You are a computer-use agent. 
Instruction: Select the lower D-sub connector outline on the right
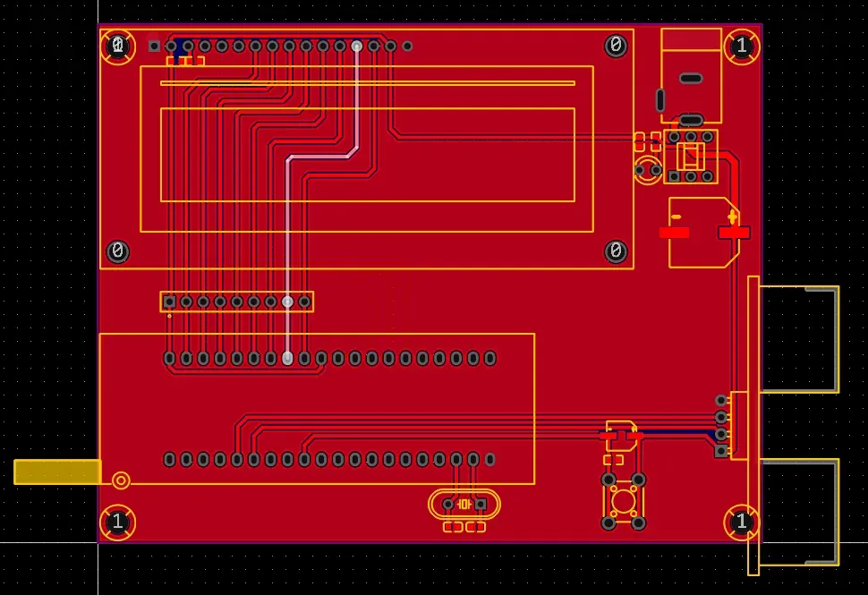pyautogui.click(x=799, y=513)
